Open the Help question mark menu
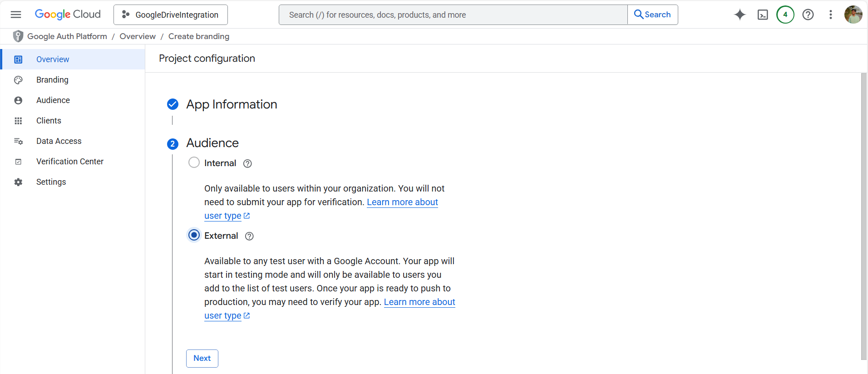 tap(808, 15)
